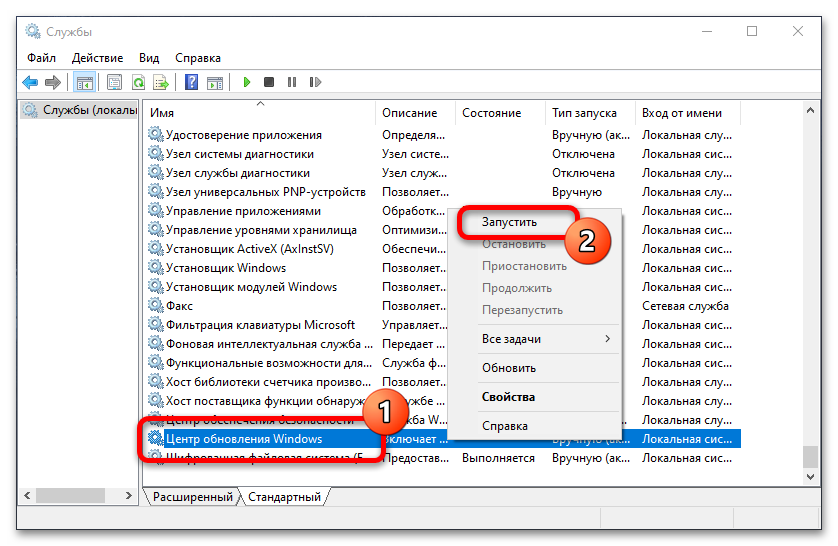Select Установщик модулей Windows service

[251, 287]
